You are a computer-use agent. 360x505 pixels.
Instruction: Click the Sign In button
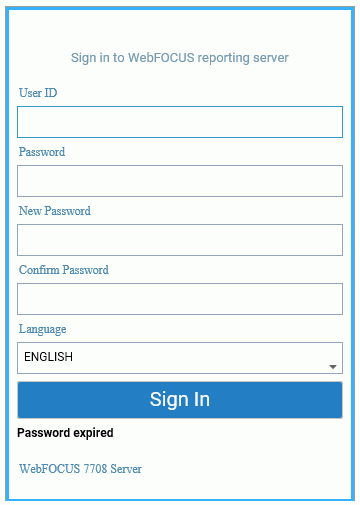point(180,400)
